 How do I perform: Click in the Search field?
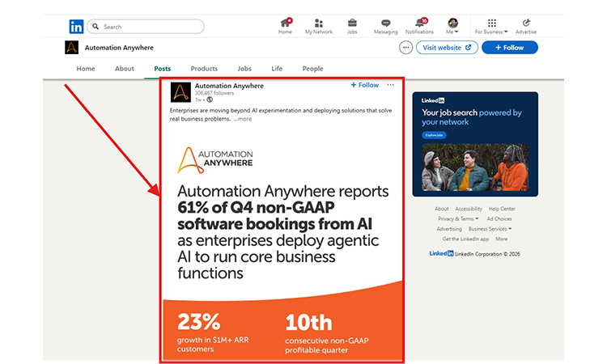[146, 27]
